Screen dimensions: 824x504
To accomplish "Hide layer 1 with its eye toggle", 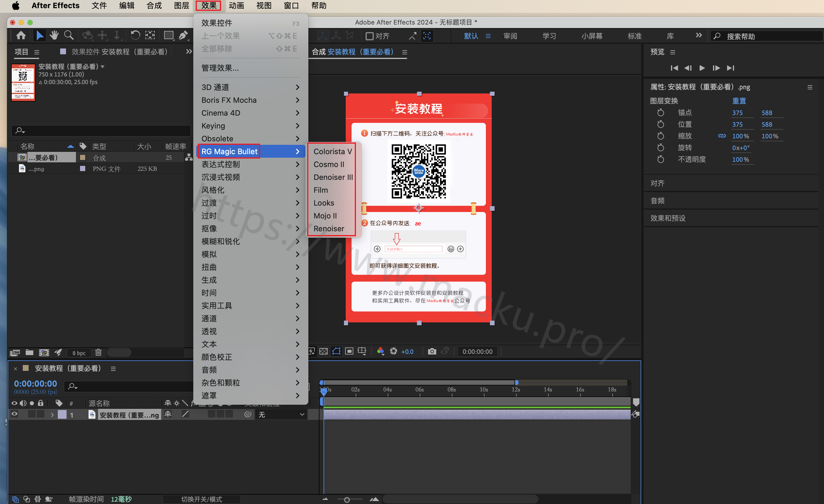I will (x=14, y=414).
